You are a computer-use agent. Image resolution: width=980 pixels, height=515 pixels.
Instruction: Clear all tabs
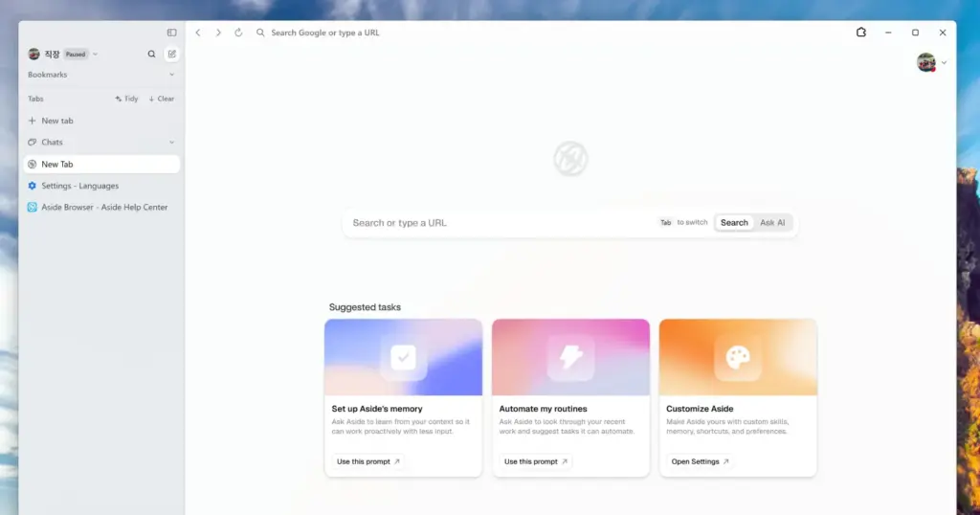161,99
